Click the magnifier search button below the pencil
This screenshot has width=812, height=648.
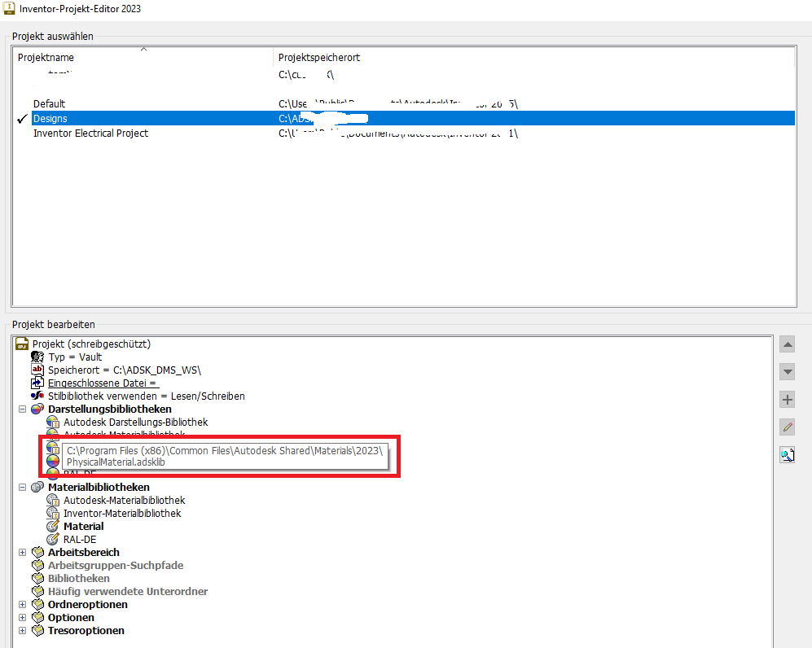(787, 455)
